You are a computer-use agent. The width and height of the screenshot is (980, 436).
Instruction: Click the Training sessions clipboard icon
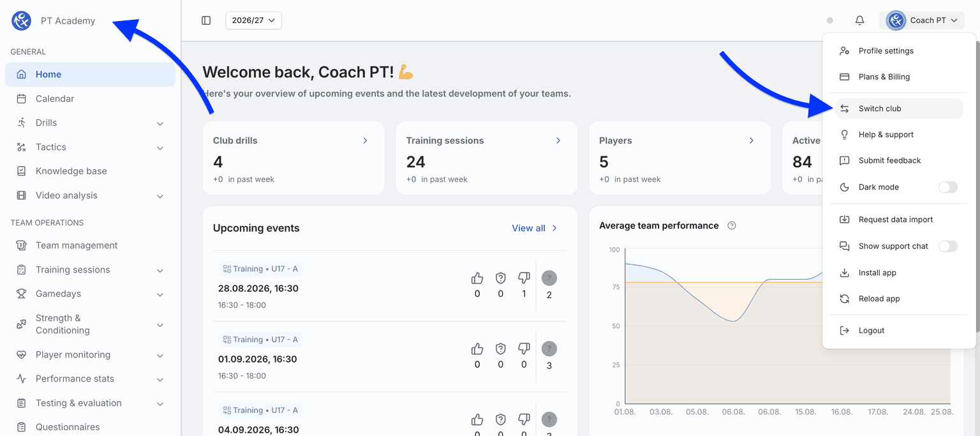22,269
